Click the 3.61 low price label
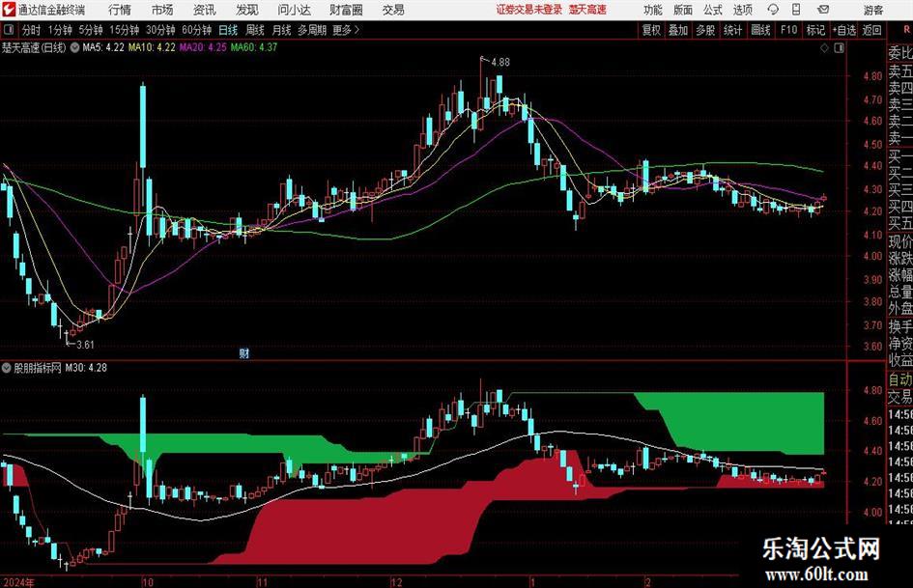The height and width of the screenshot is (588, 913). (85, 345)
